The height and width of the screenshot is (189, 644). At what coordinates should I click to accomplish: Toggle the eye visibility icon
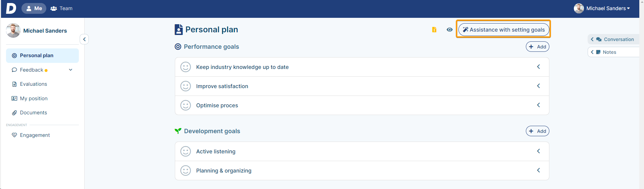[450, 30]
